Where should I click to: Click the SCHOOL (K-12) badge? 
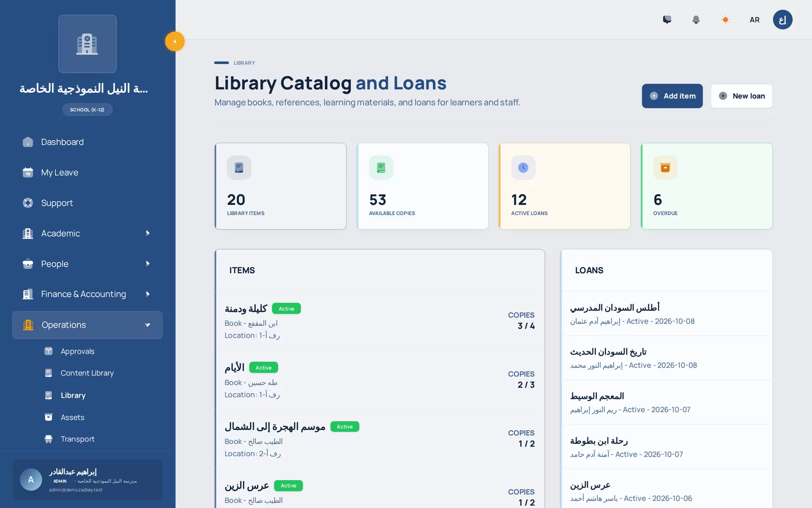(87, 110)
